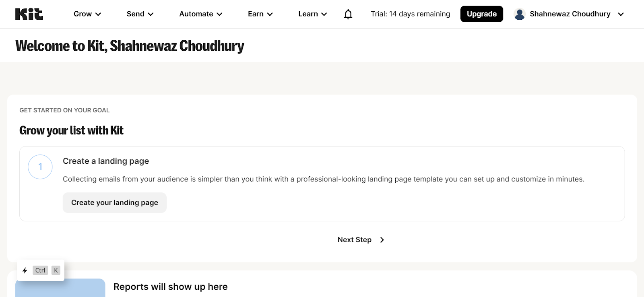This screenshot has width=644, height=297.
Task: Click the Trial: 14 days remaining text
Action: pos(411,14)
